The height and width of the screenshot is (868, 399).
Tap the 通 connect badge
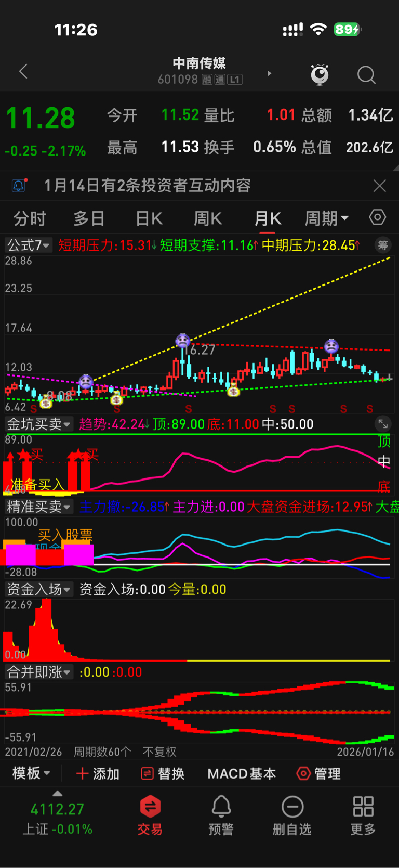220,80
